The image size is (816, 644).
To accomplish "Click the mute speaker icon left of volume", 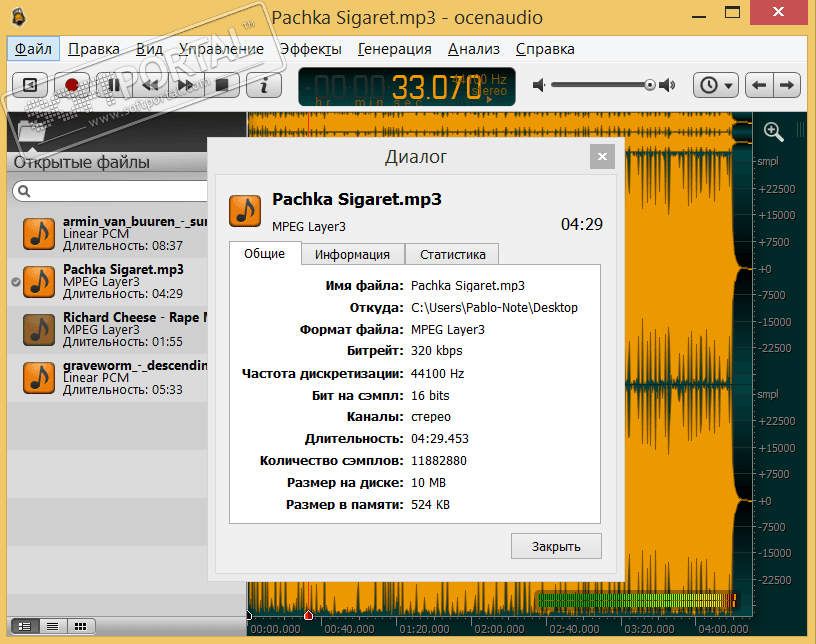I will click(x=539, y=85).
